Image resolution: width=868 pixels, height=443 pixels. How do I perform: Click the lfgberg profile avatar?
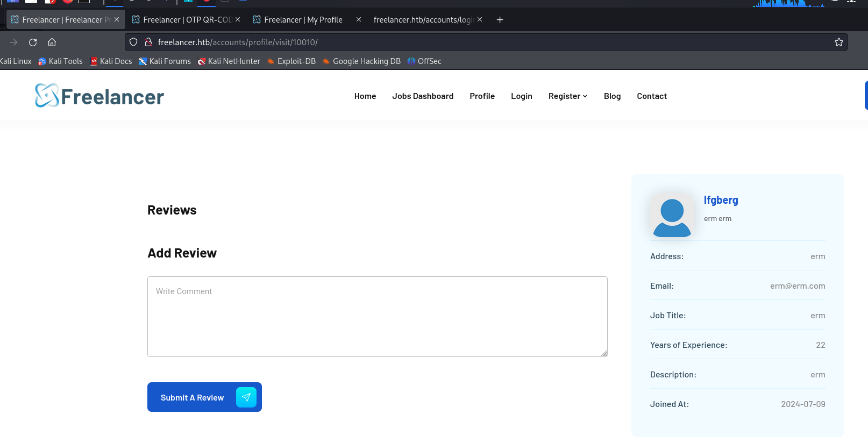[672, 216]
